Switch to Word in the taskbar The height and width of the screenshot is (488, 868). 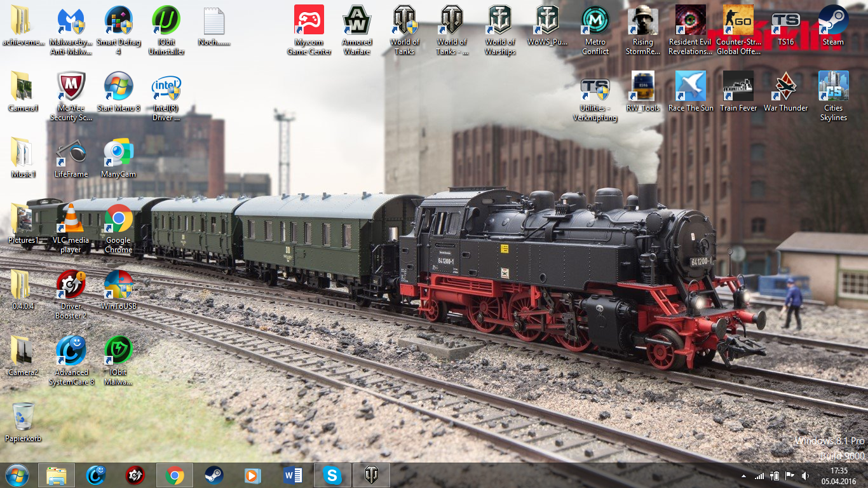293,475
